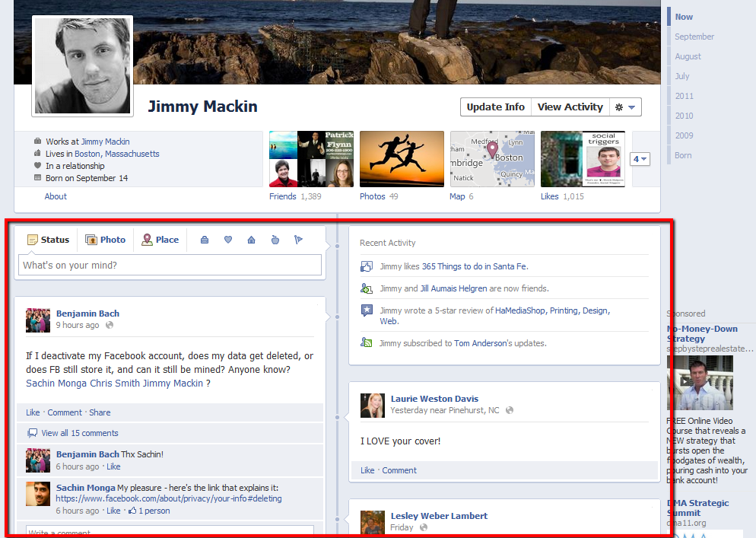This screenshot has width=756, height=538.
Task: Click the Photos link
Action: click(372, 196)
